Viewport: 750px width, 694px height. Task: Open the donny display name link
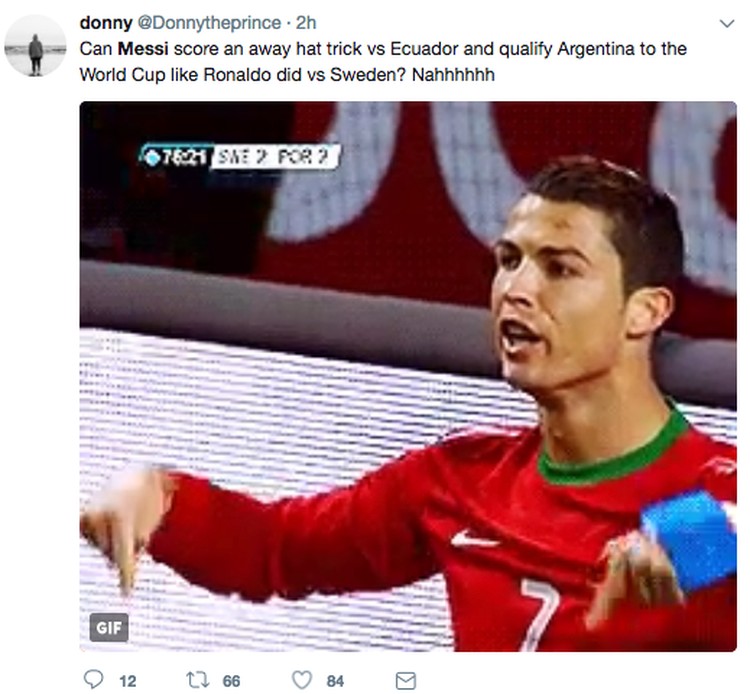coord(106,22)
